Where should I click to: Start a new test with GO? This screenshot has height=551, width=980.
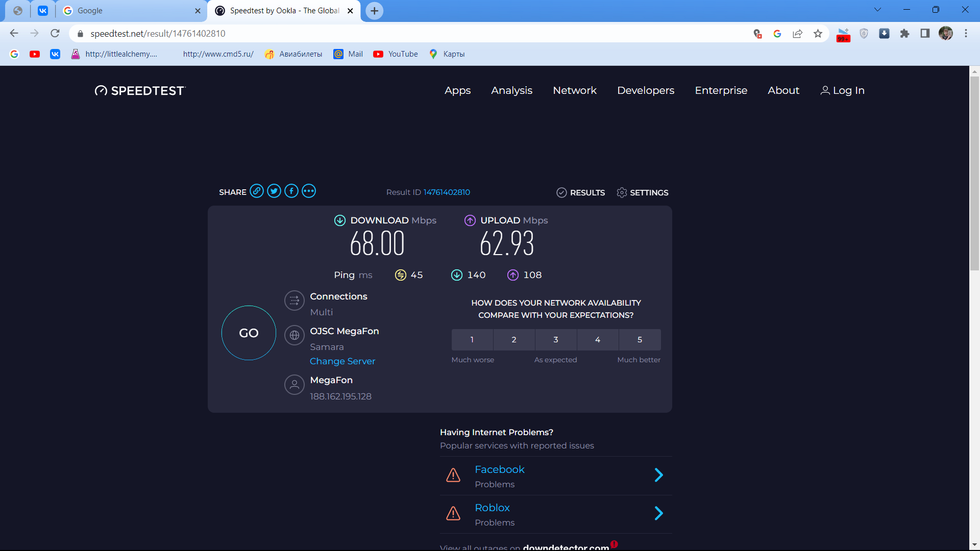coord(249,333)
